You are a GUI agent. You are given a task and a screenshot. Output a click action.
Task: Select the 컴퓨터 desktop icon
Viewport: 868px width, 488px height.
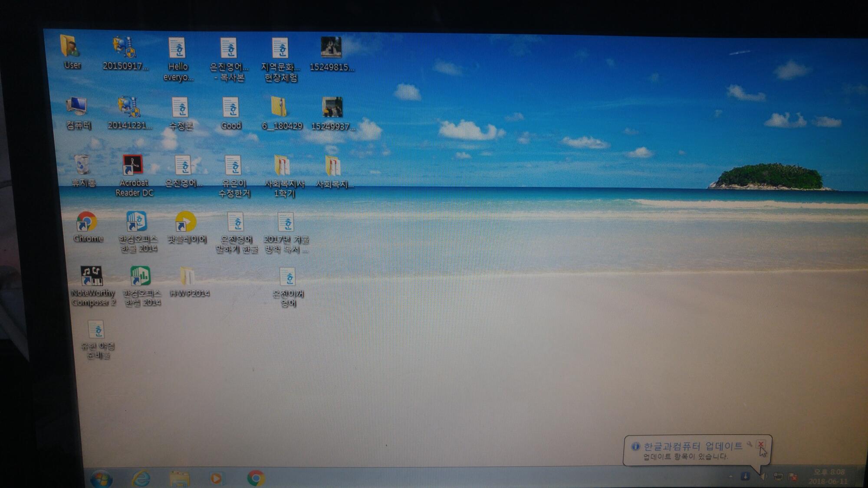77,107
